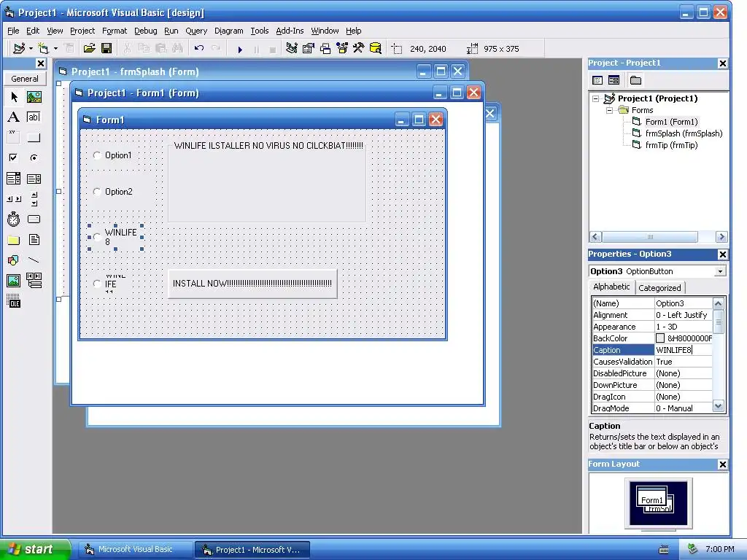This screenshot has width=747, height=560.
Task: Click Project panel scroll left arrow
Action: tap(595, 237)
